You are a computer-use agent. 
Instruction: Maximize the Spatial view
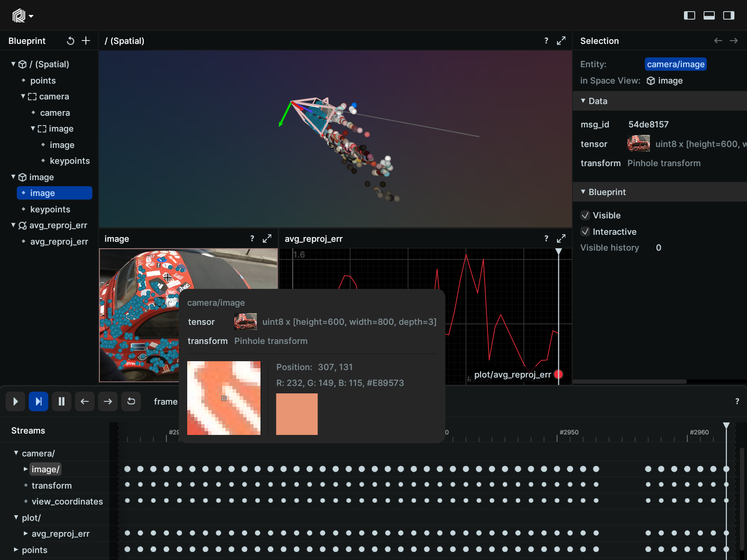(x=561, y=41)
